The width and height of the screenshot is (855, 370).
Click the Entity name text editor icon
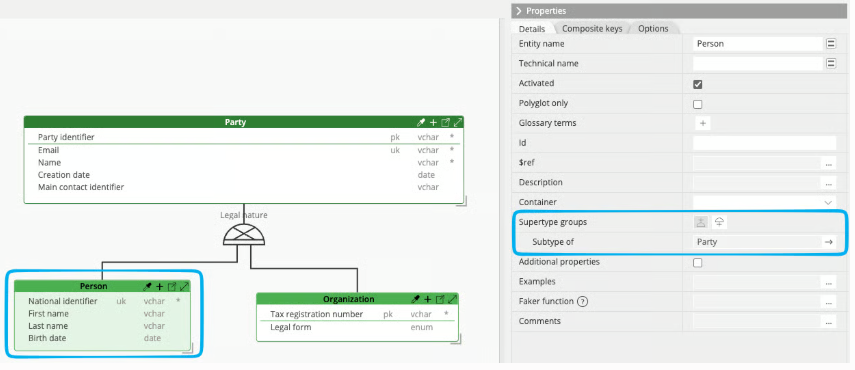click(831, 44)
